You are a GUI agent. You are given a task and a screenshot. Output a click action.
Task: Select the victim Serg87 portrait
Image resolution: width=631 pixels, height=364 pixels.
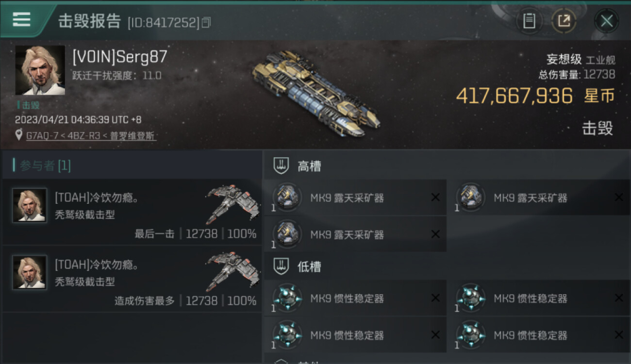click(40, 70)
